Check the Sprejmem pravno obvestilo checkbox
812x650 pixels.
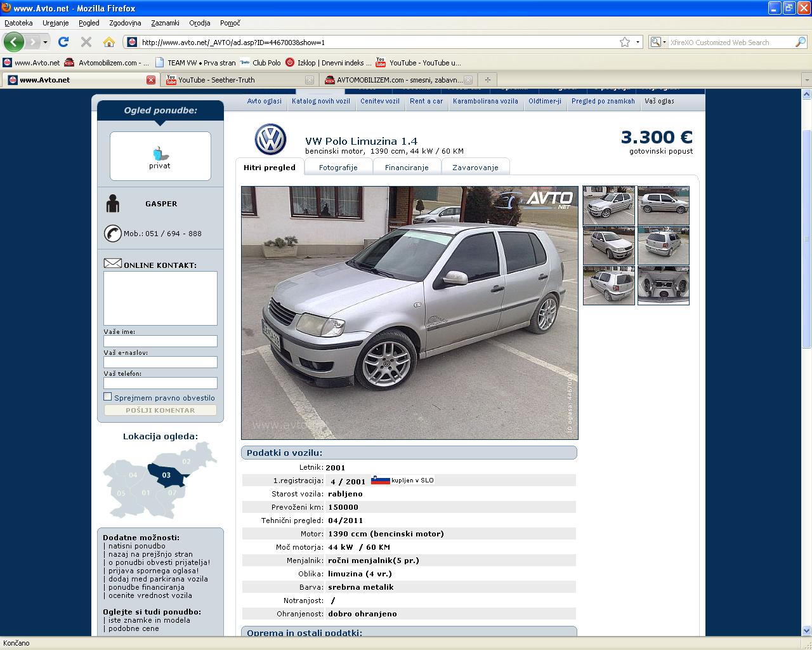[x=108, y=397]
